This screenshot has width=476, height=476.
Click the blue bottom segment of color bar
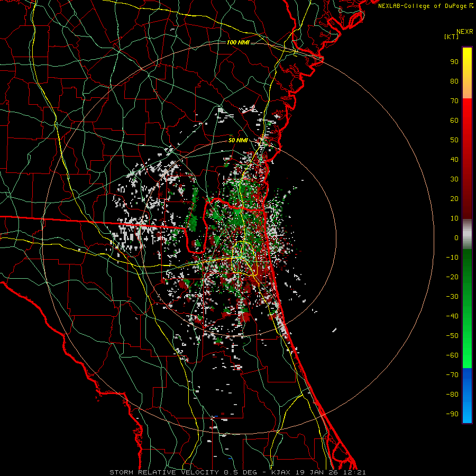(x=467, y=395)
